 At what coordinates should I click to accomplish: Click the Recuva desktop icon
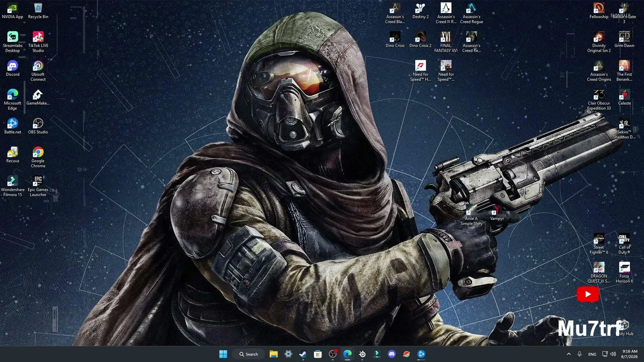(x=13, y=155)
